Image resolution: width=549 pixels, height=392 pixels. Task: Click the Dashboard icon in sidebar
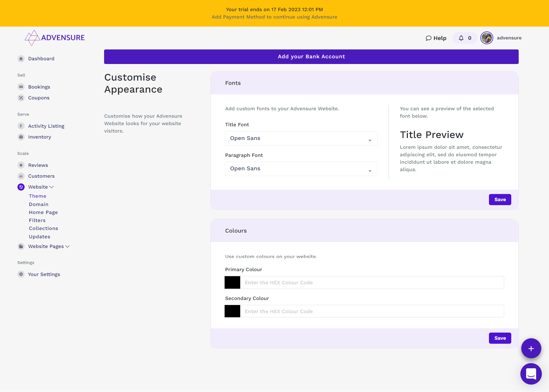pyautogui.click(x=20, y=59)
